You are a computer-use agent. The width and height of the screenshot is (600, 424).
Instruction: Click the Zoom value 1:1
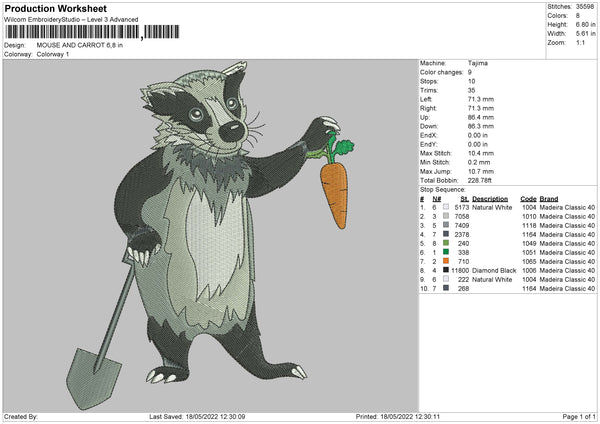click(x=580, y=43)
